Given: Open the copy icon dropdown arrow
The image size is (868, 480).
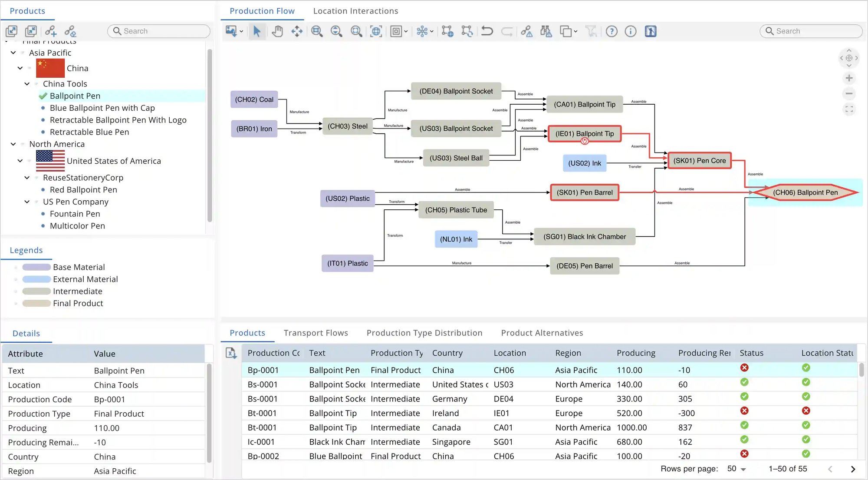Looking at the screenshot, I should pos(575,31).
